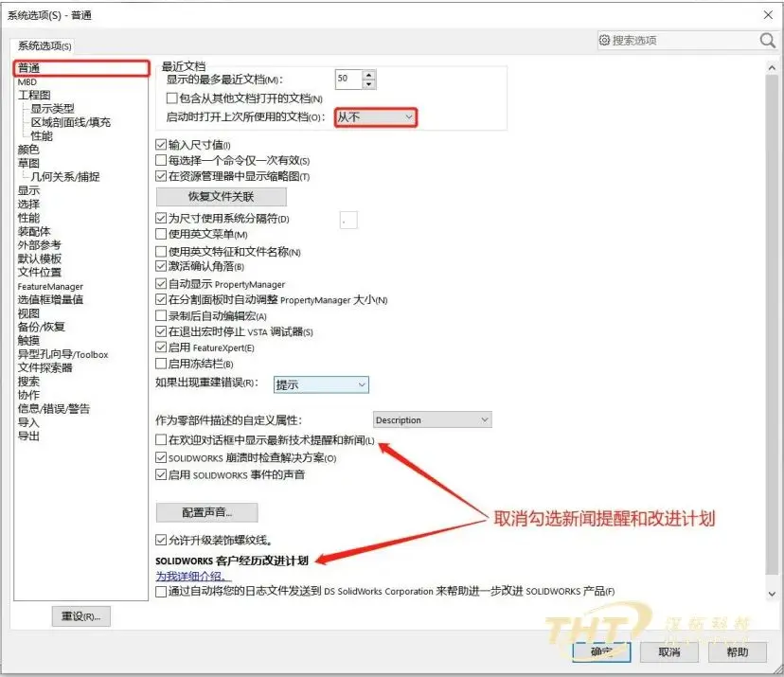Toggle 每选择一个命令仅一次有效 checkbox
The image size is (784, 677).
[x=161, y=161]
